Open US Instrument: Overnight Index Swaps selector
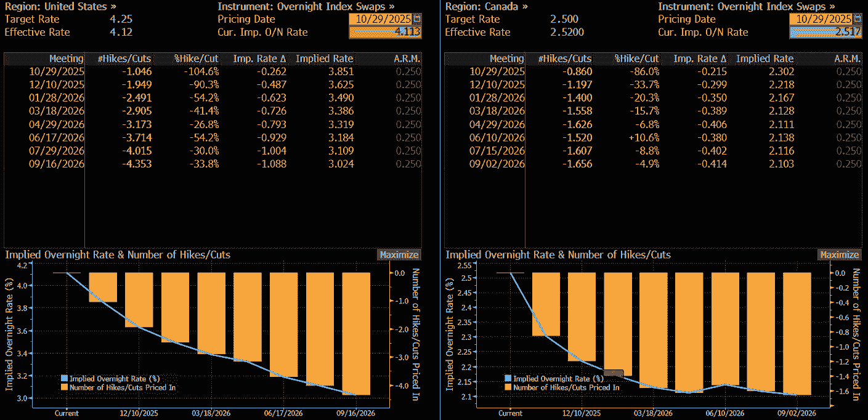Screen dimensions: 868x420 coord(306,6)
